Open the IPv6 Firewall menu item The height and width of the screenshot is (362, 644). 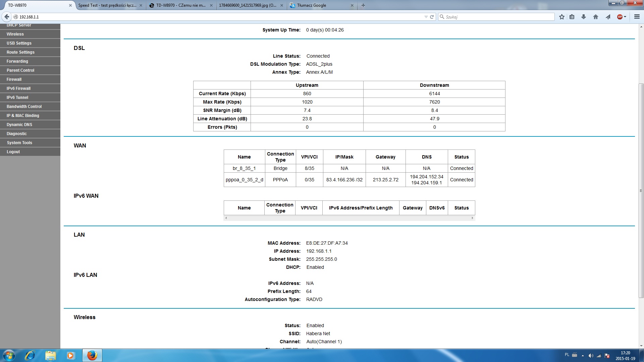coord(30,88)
